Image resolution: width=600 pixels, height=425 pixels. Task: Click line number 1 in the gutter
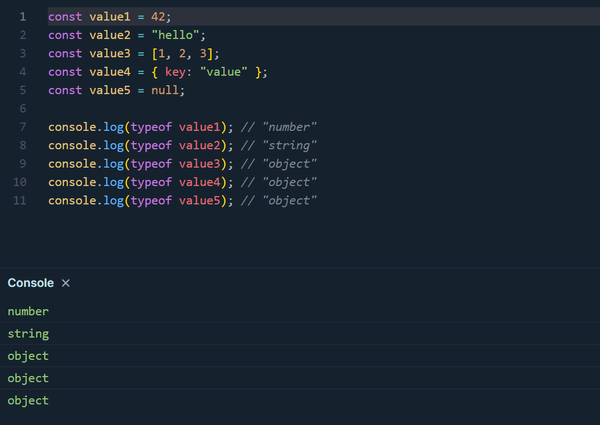click(x=23, y=17)
